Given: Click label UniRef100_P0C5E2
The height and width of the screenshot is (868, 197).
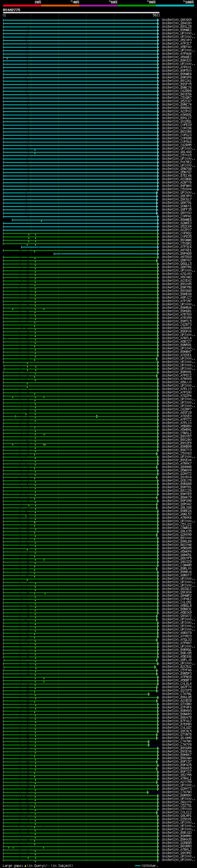Looking at the screenshot, I should click(x=177, y=162).
